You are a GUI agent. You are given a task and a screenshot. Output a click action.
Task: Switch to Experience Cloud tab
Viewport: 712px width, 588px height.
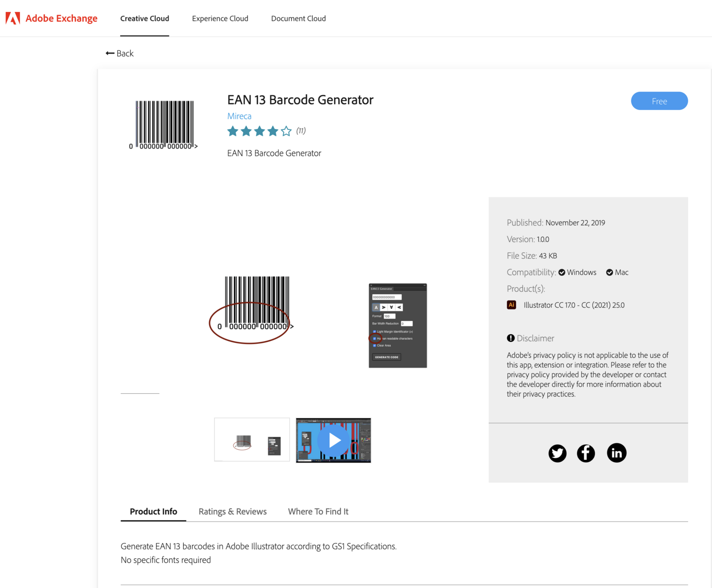tap(220, 19)
